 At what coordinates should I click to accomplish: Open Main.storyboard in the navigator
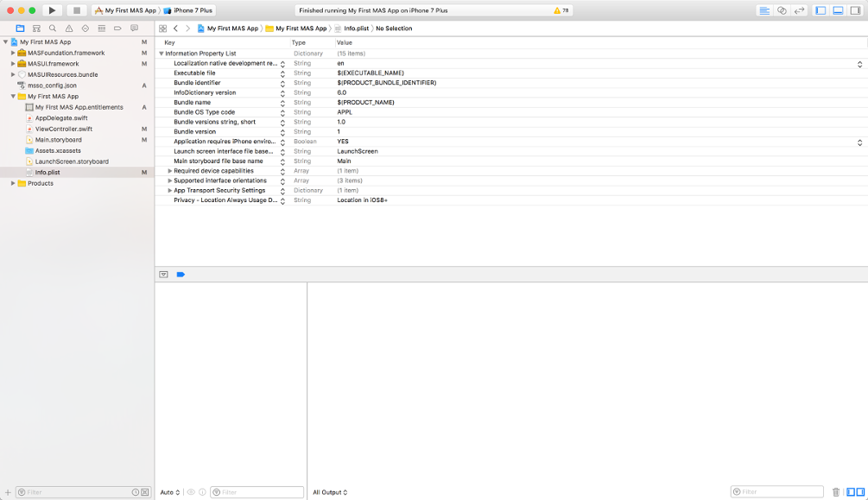tap(58, 140)
